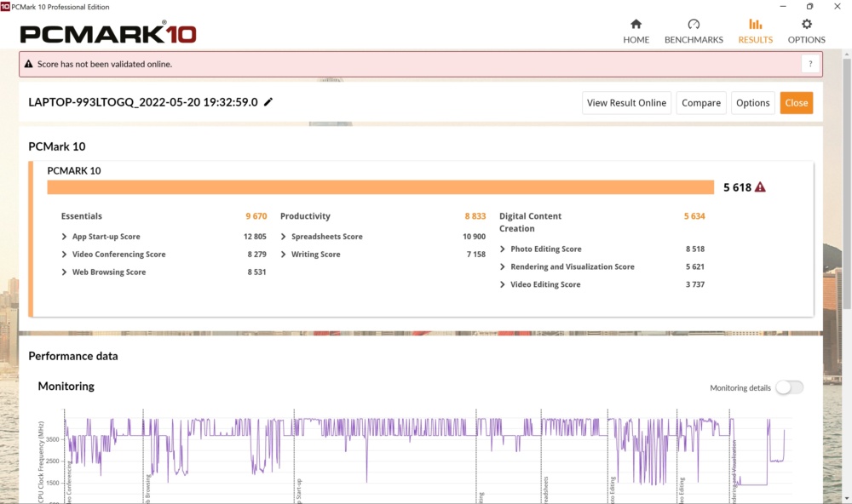Click the orange PCMark 10 score bar
The image size is (852, 504).
click(x=380, y=187)
